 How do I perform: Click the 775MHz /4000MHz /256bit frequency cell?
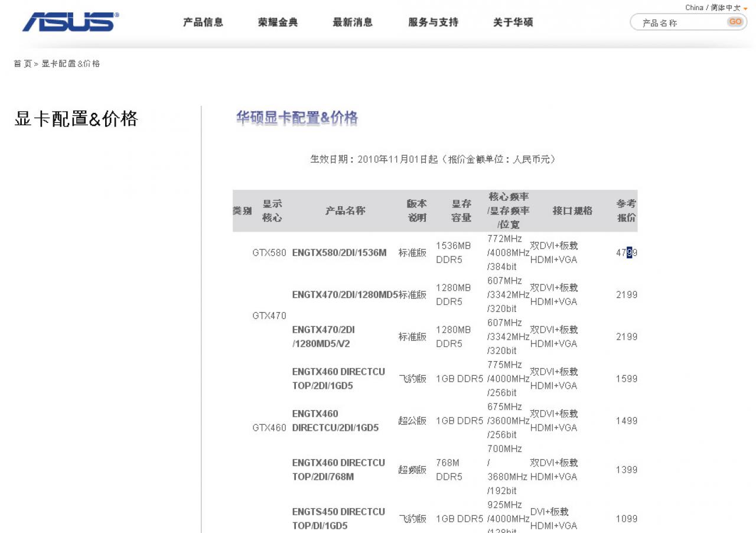[x=509, y=379]
